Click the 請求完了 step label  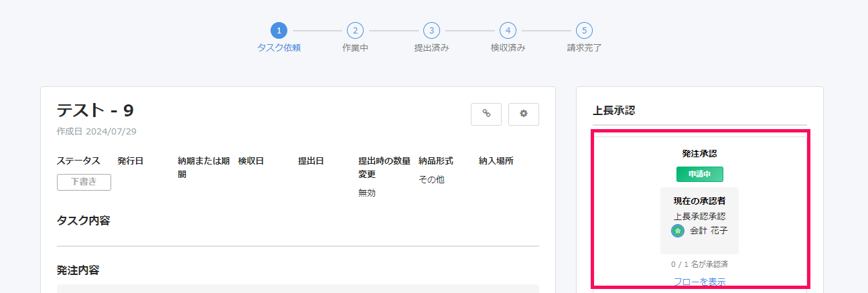coord(584,47)
